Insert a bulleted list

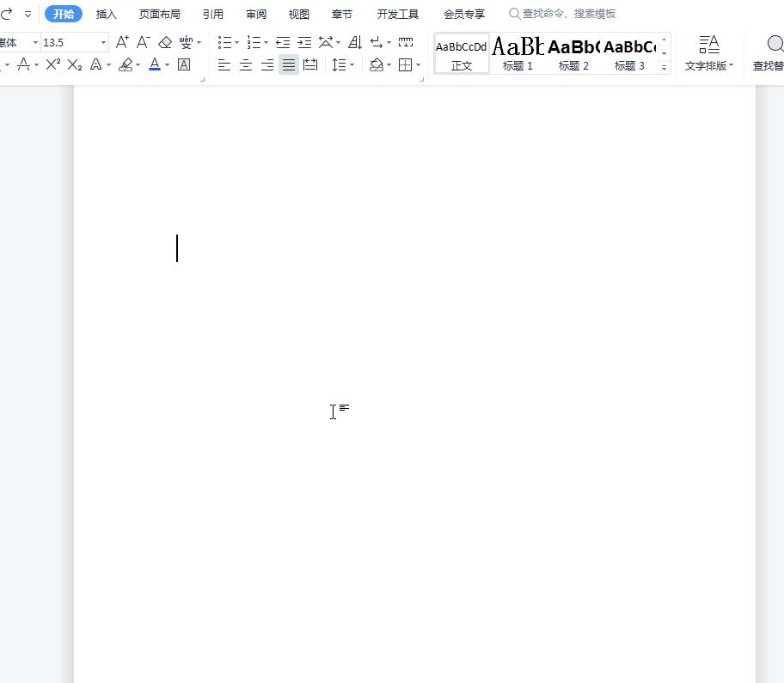coord(224,42)
